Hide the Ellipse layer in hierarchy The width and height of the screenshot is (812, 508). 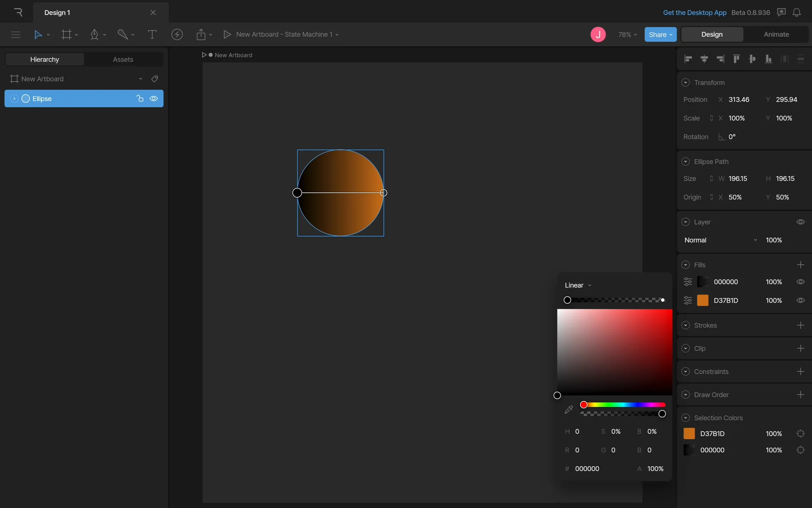(154, 99)
